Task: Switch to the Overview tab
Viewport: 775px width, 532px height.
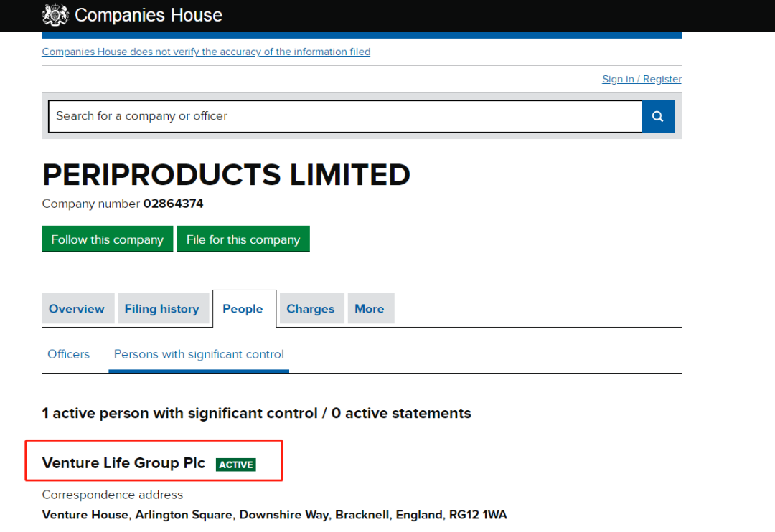Action: 77,309
